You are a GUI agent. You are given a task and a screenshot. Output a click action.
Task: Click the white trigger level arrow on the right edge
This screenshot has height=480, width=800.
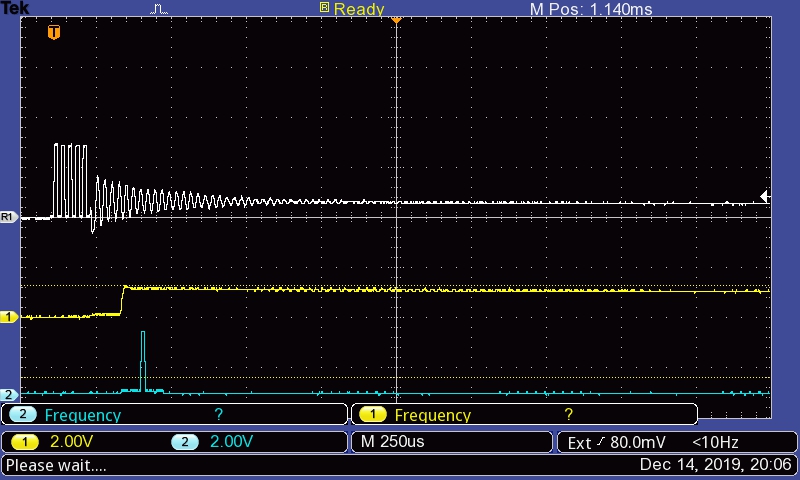pyautogui.click(x=764, y=196)
